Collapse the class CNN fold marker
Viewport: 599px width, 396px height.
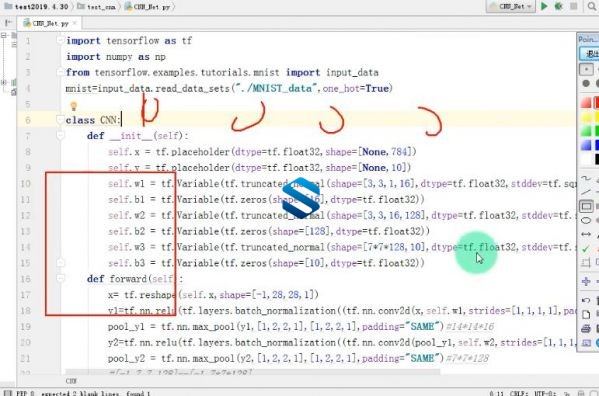(60, 120)
